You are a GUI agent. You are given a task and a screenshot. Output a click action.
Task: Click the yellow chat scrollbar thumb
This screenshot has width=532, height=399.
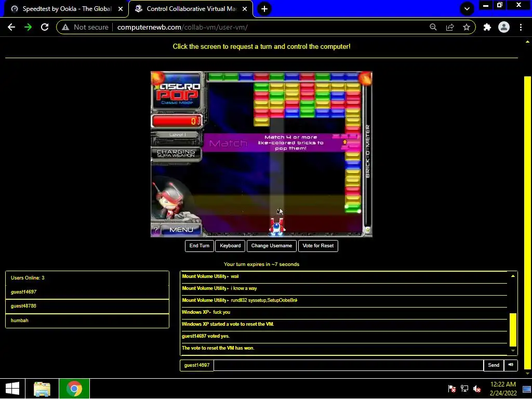tap(513, 329)
